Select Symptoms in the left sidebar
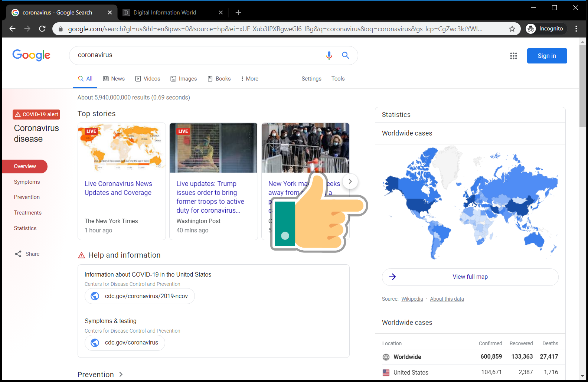The width and height of the screenshot is (588, 382). tap(27, 182)
